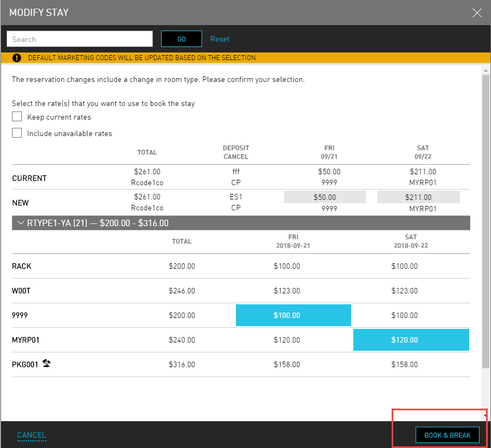Click the Search input field
The height and width of the screenshot is (448, 491).
coord(80,39)
